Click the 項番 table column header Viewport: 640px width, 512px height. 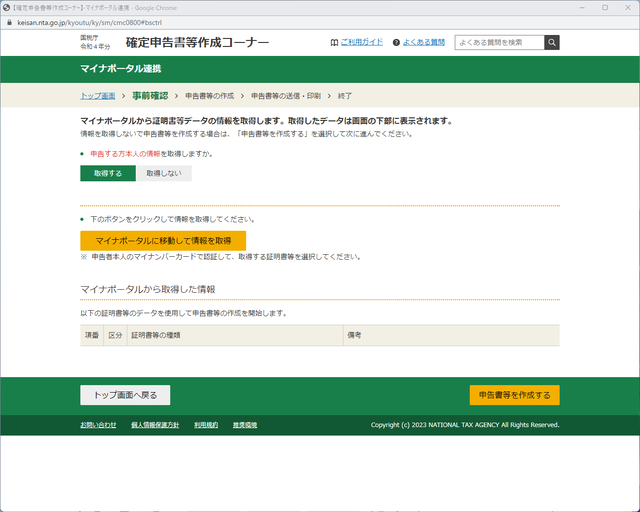[x=92, y=335]
